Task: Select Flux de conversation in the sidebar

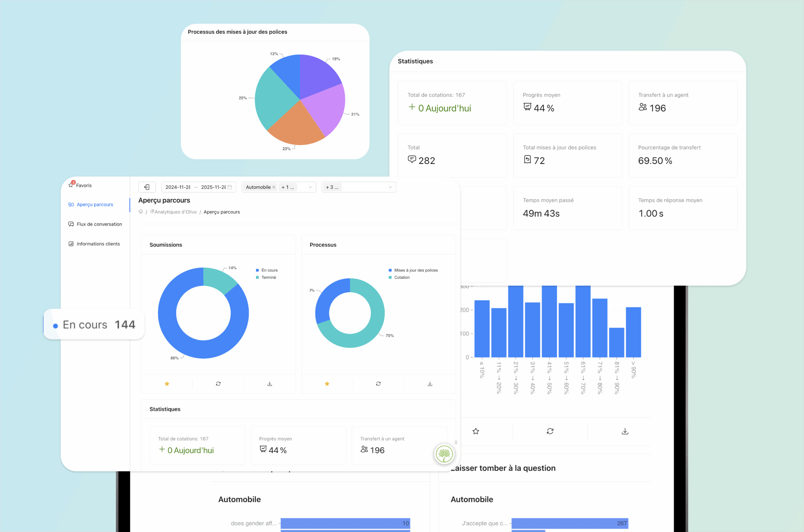Action: click(x=99, y=224)
